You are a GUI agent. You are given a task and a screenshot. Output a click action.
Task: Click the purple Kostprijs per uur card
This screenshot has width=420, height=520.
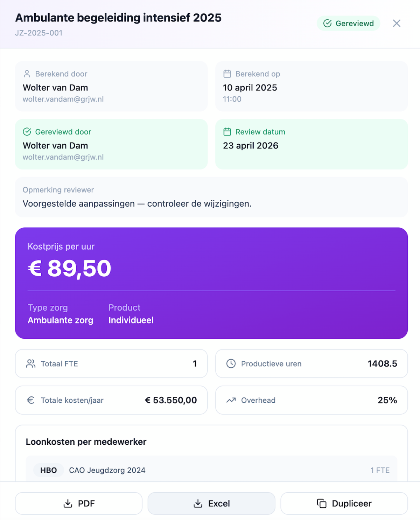point(211,283)
